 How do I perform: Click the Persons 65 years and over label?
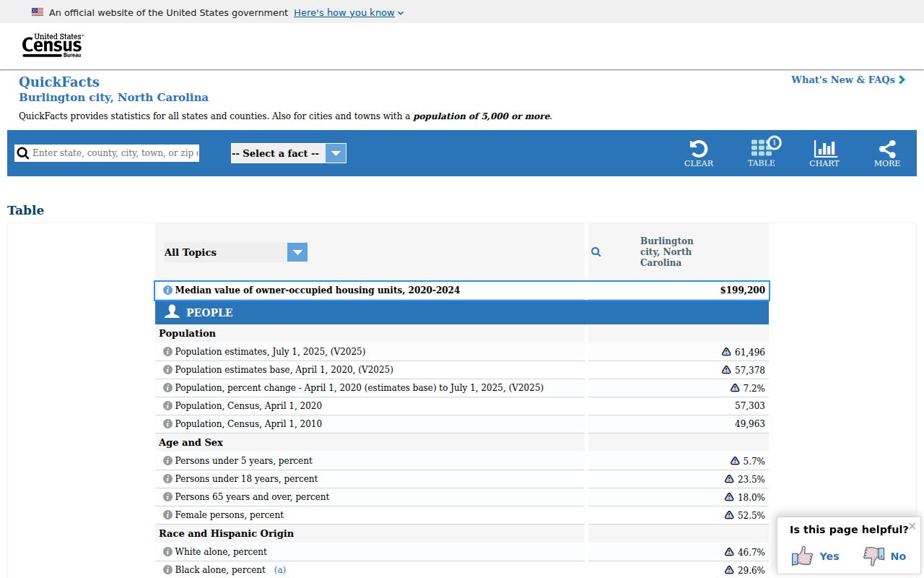[252, 497]
